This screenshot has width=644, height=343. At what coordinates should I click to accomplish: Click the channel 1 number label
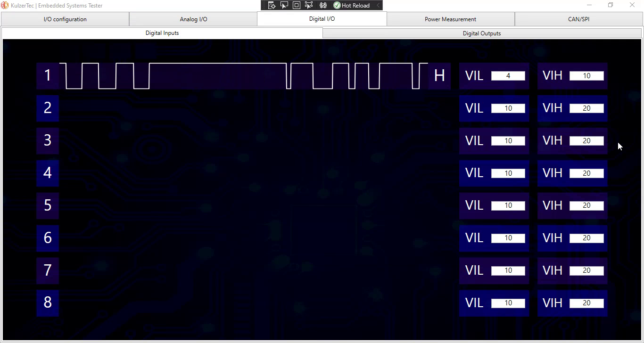click(48, 75)
